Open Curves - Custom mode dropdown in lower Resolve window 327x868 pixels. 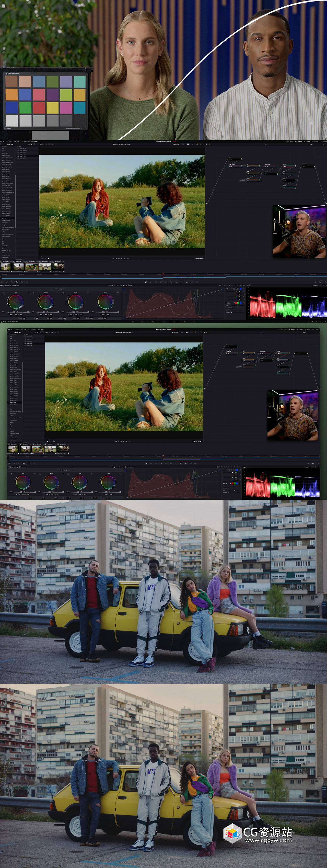tap(129, 467)
